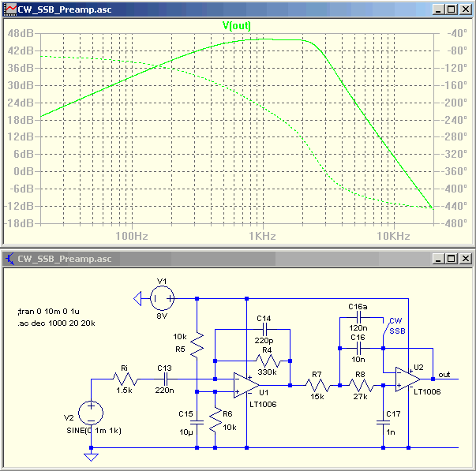
Task: Click the plot window waveform icon
Action: click(x=9, y=9)
